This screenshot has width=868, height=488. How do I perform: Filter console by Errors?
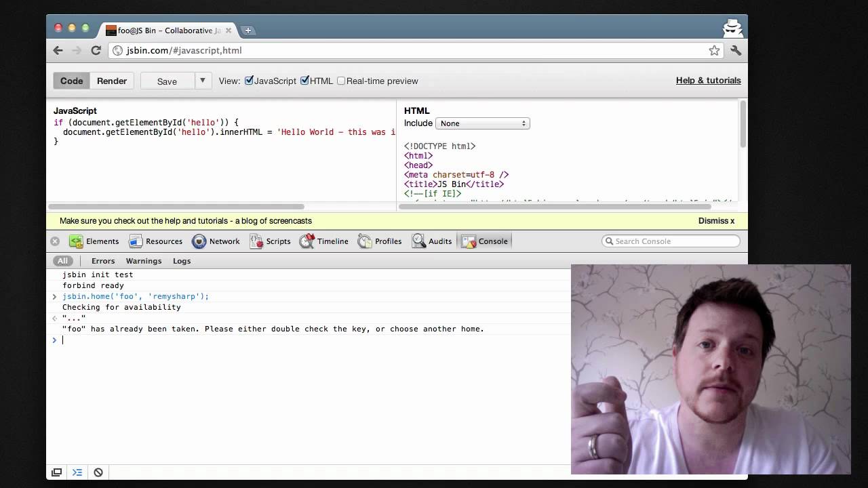click(x=103, y=261)
